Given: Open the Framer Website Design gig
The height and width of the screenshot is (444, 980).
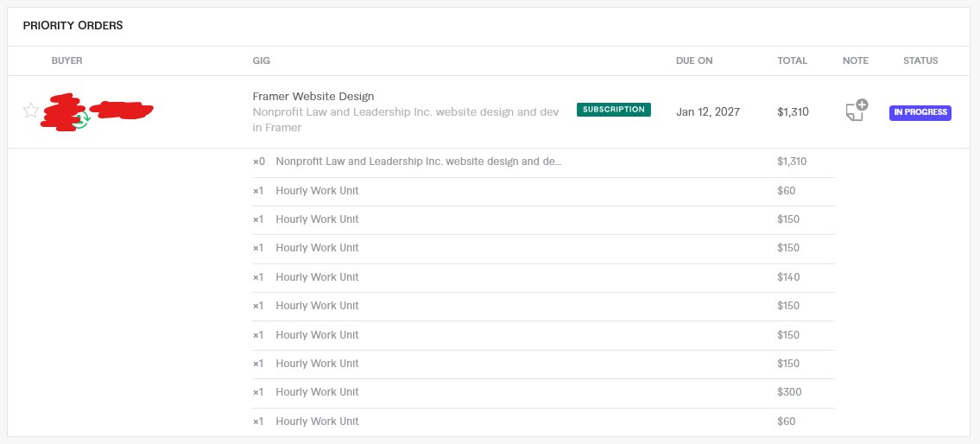Looking at the screenshot, I should coord(313,96).
